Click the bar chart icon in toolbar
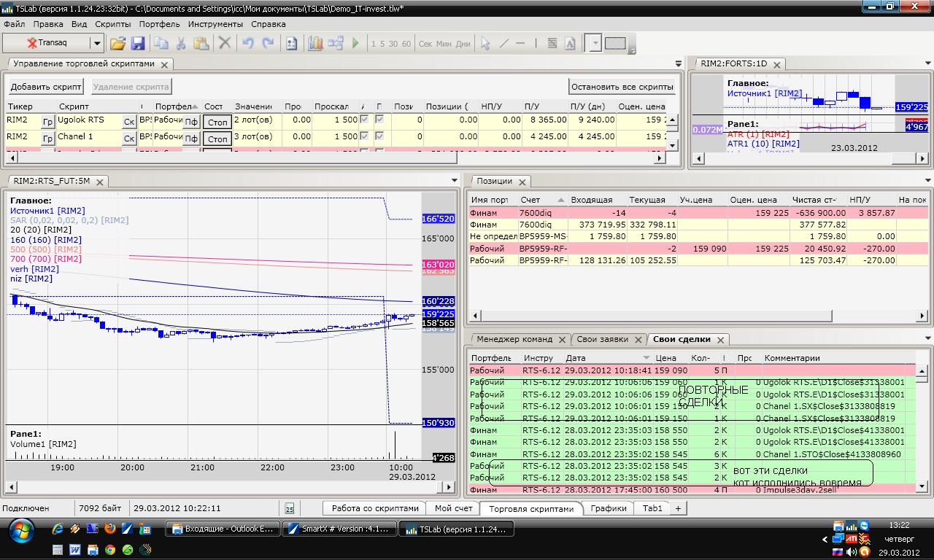Screen dimensions: 934x560 click(x=315, y=44)
